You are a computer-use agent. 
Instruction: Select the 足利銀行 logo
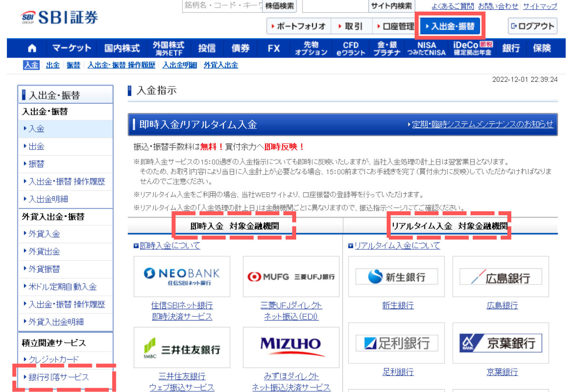click(x=396, y=343)
